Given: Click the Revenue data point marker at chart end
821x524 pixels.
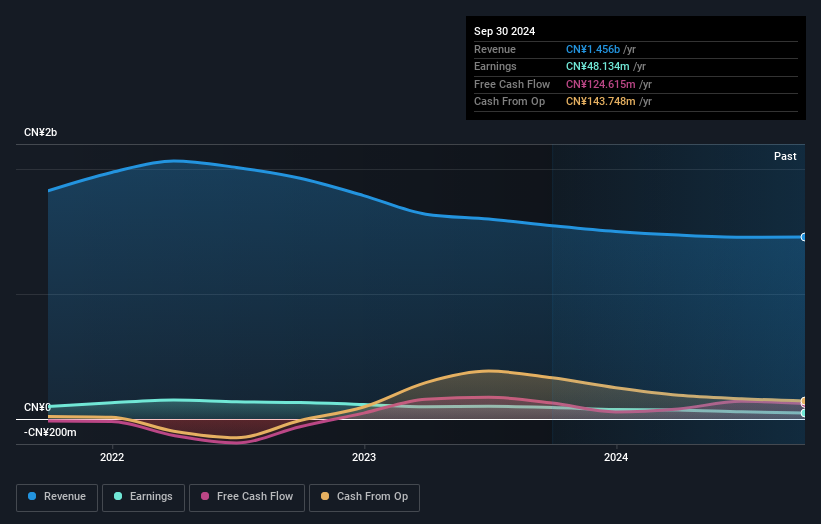Looking at the screenshot, I should click(x=804, y=237).
